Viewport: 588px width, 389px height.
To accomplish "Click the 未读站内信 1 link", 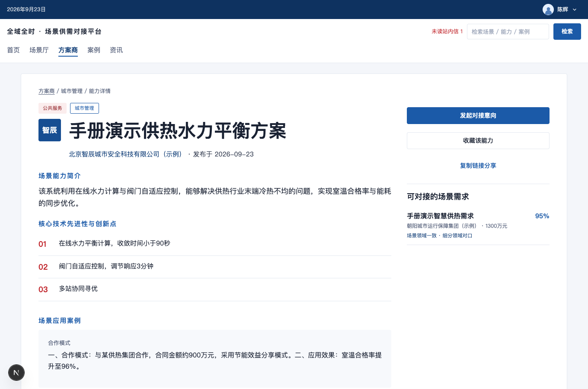I will coord(447,32).
